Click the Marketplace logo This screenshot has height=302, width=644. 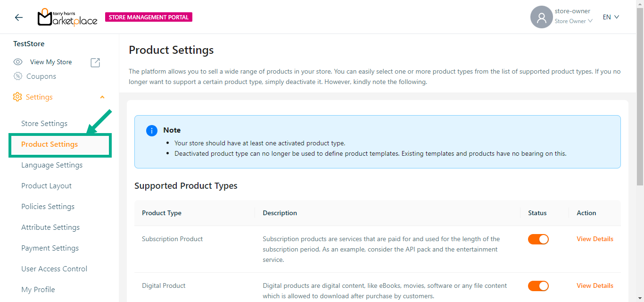point(67,17)
